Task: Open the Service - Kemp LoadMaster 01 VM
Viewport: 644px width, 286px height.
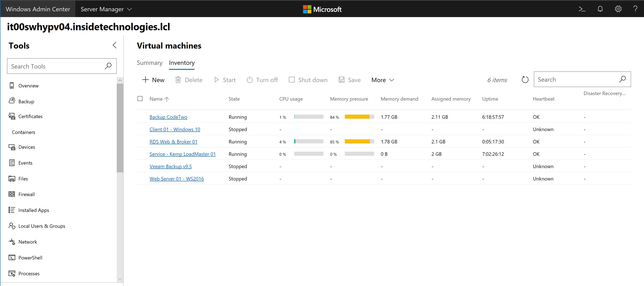Action: (x=182, y=154)
